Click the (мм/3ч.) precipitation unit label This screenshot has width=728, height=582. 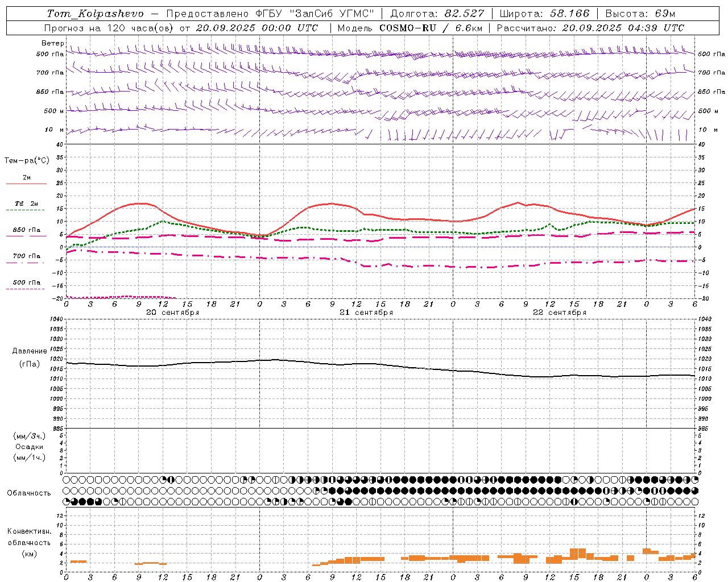(30, 436)
